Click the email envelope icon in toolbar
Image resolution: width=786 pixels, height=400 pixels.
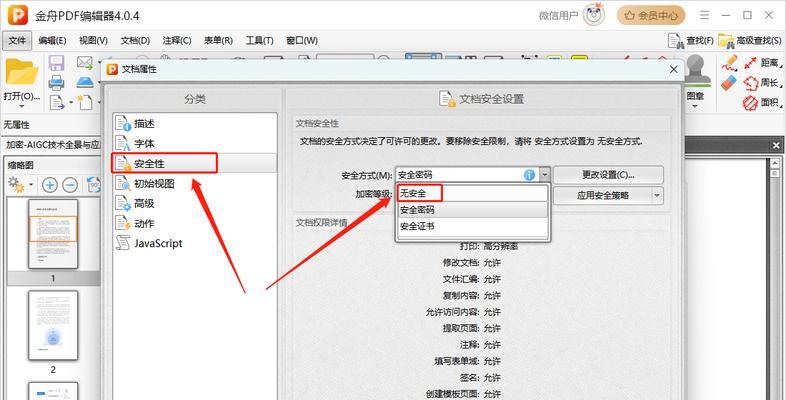pyautogui.click(x=85, y=63)
